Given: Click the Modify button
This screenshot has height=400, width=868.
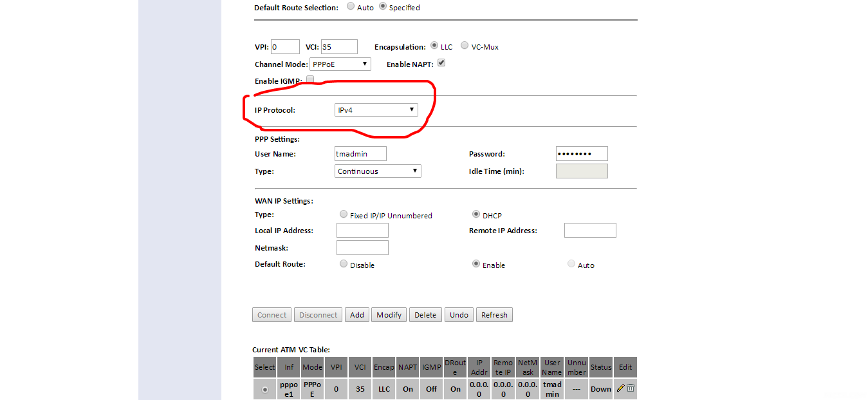Looking at the screenshot, I should [x=389, y=315].
